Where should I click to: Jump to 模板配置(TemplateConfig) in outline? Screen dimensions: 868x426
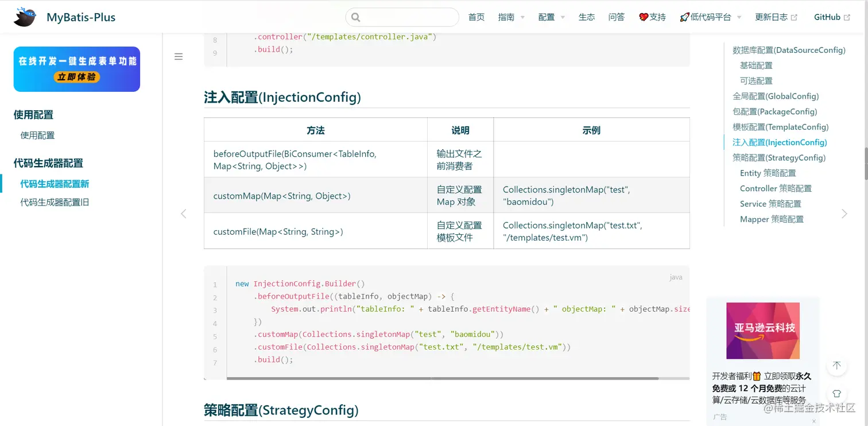(781, 127)
